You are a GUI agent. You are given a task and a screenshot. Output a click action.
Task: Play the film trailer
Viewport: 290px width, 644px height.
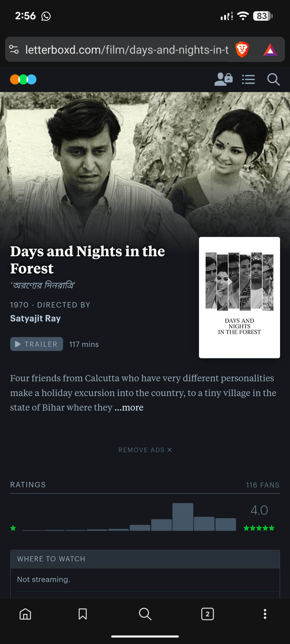pos(37,344)
